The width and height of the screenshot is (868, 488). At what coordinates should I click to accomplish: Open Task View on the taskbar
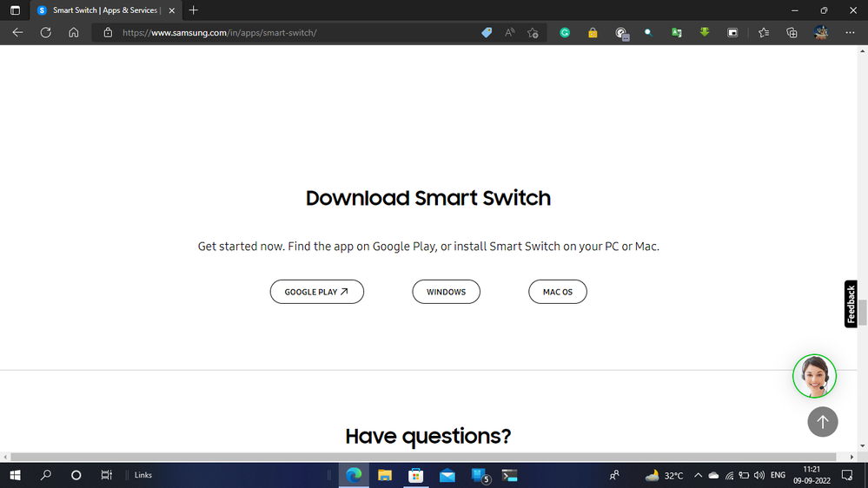(106, 475)
